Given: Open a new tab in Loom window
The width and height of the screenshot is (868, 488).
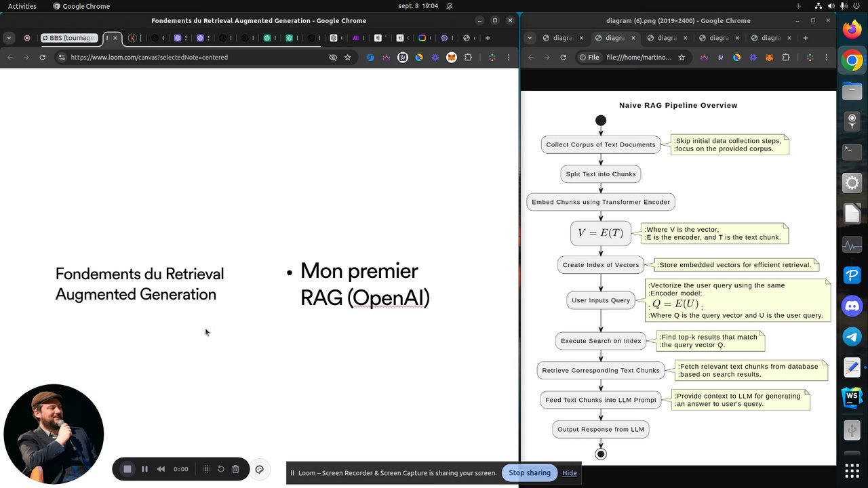Looking at the screenshot, I should 488,38.
